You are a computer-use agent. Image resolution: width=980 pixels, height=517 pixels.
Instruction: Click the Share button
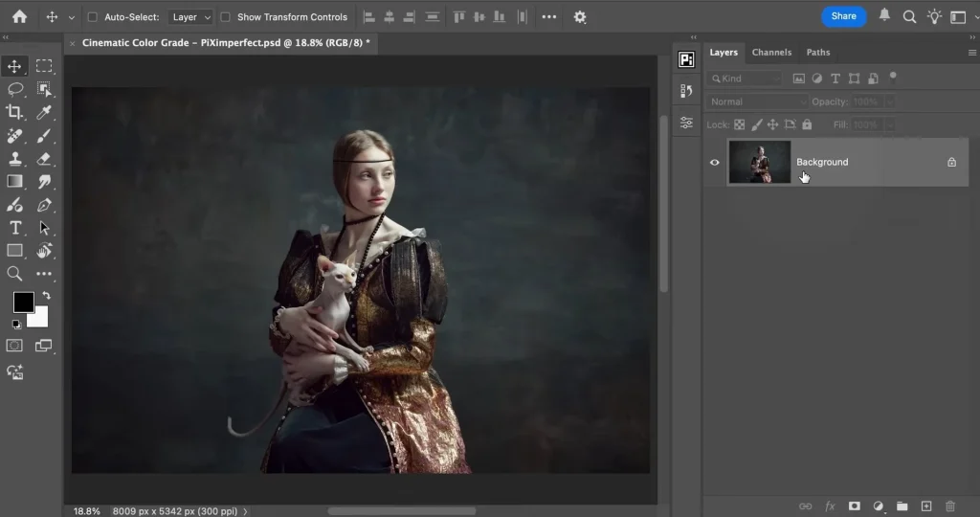pos(843,16)
